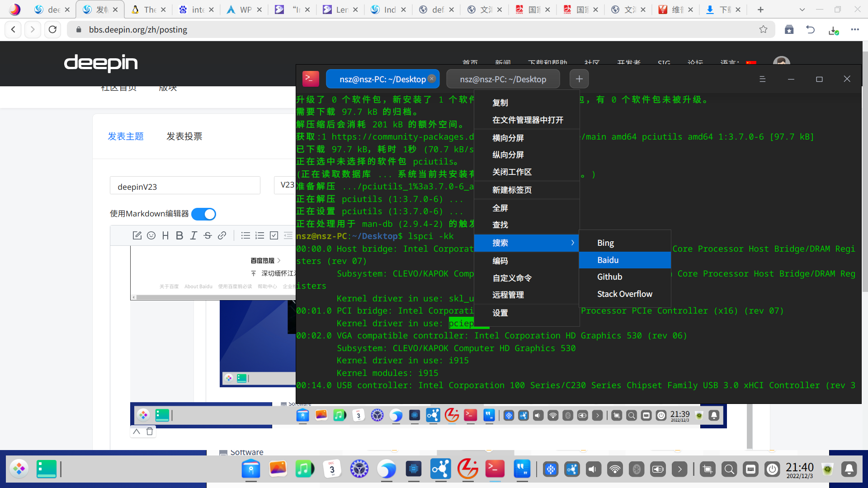
Task: Choose 横向分屏 from context menu
Action: click(x=508, y=138)
